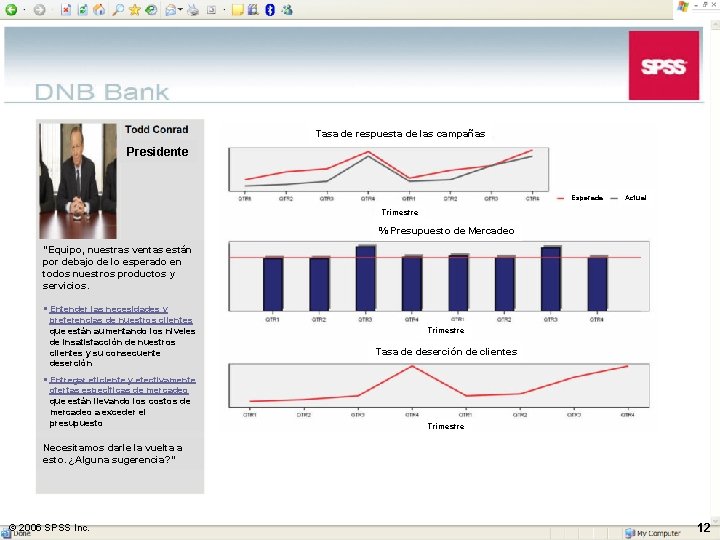Click the 'Equipo, nuestras ventas' quote text
Image resolution: width=720 pixels, height=540 pixels.
(x=117, y=268)
